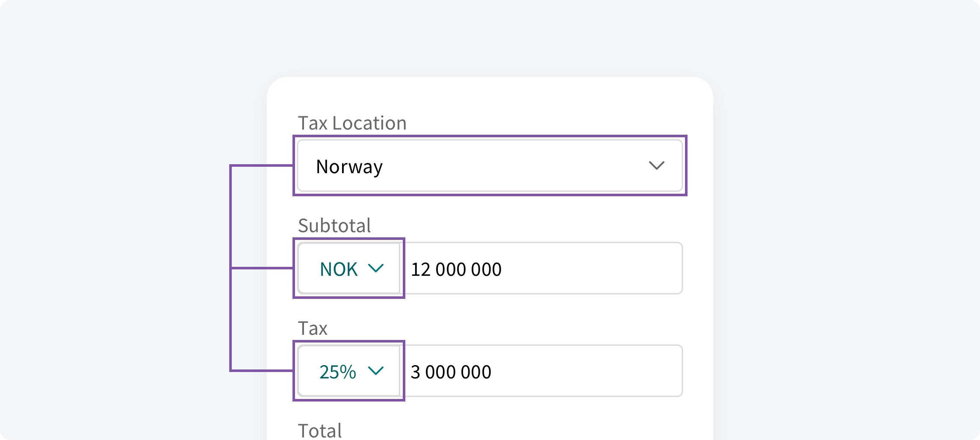Click the '12 000 000' subtotal value

point(456,269)
